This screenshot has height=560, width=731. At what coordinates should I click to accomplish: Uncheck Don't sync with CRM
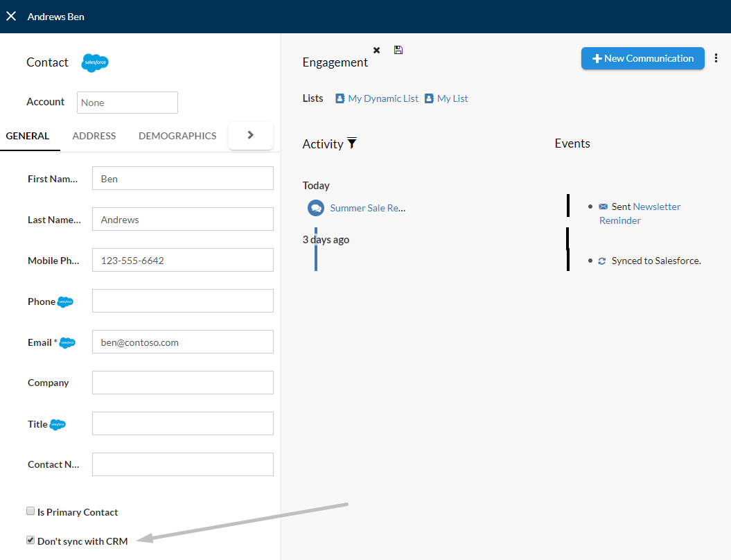click(x=30, y=540)
